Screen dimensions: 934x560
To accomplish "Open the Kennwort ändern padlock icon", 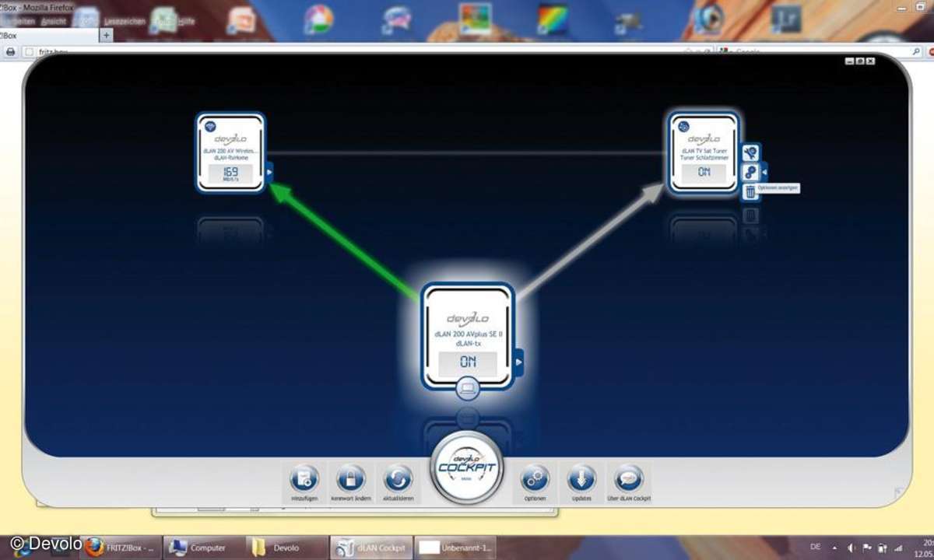I will pyautogui.click(x=351, y=478).
